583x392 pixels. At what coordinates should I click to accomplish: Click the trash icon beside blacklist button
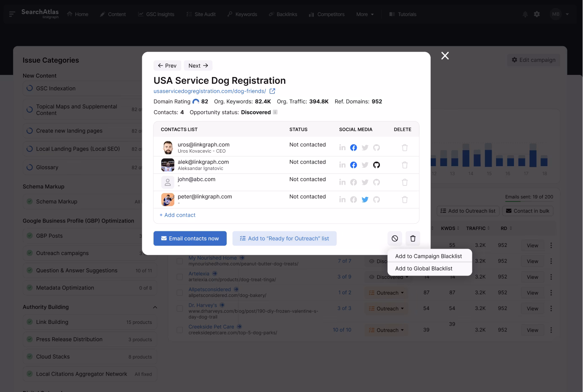click(x=413, y=238)
